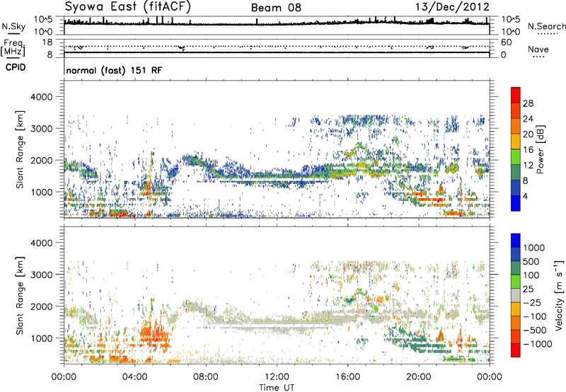The width and height of the screenshot is (566, 392).
Task: Click the right '10^0' noise axis label
Action: click(511, 32)
